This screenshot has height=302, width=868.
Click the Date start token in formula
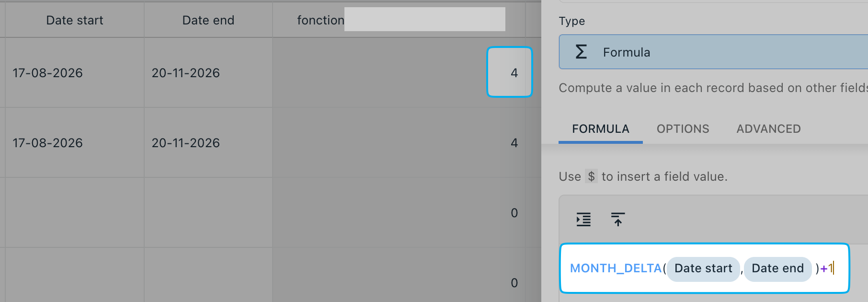703,268
